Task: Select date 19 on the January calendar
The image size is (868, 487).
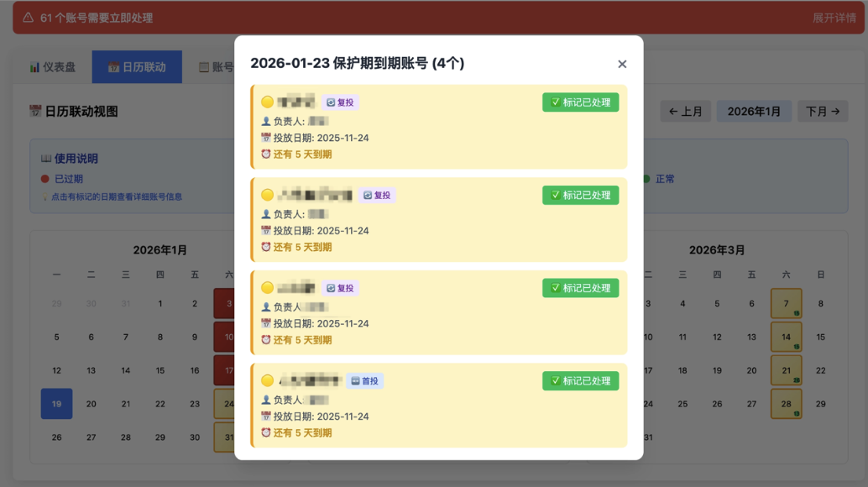Action: (x=56, y=404)
